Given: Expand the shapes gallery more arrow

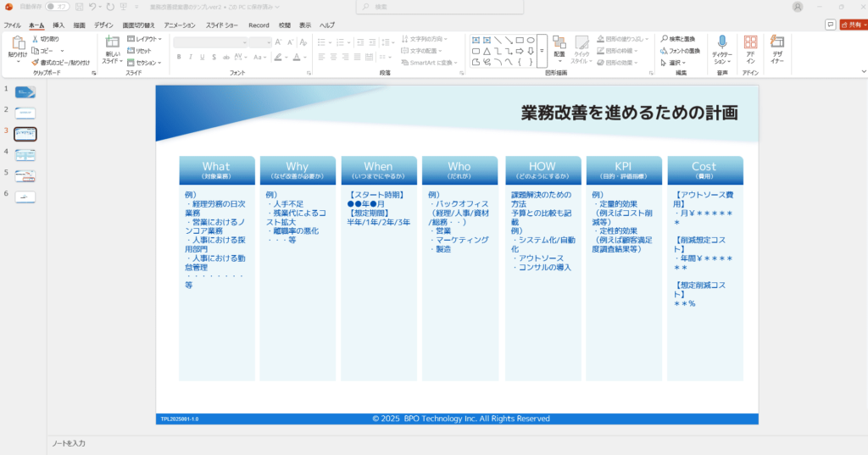Looking at the screenshot, I should 542,51.
